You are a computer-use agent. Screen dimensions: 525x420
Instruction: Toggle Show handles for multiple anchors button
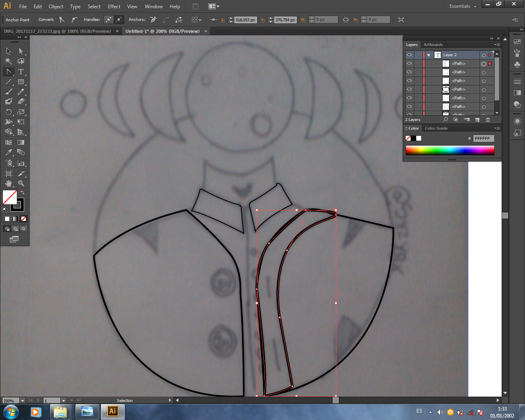coord(109,20)
